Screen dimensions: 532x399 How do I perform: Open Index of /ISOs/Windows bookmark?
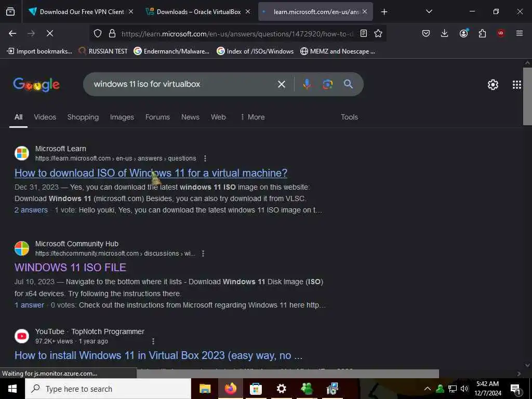click(x=255, y=51)
